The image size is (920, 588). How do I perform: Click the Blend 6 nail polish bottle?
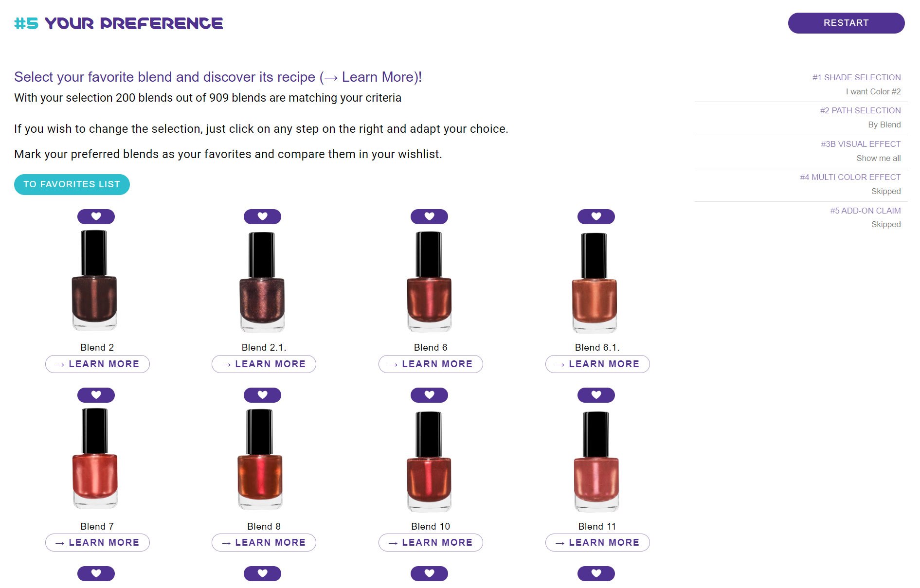[429, 282]
